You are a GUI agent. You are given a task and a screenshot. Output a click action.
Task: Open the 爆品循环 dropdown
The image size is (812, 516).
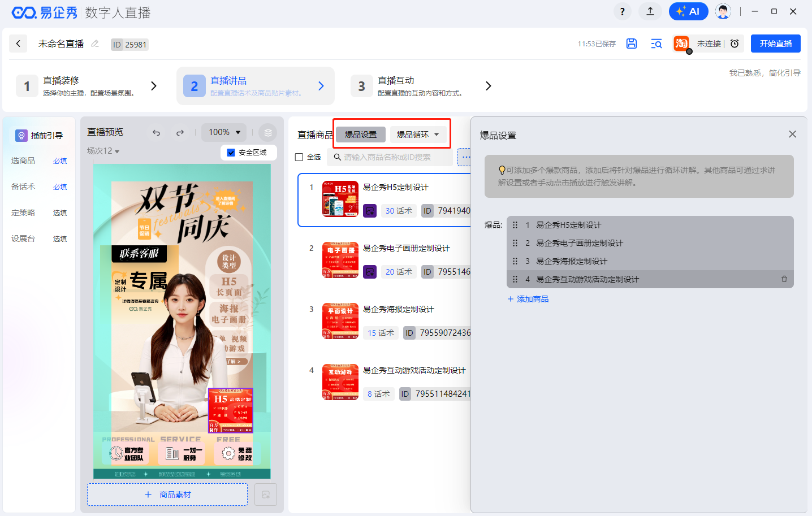tap(418, 135)
